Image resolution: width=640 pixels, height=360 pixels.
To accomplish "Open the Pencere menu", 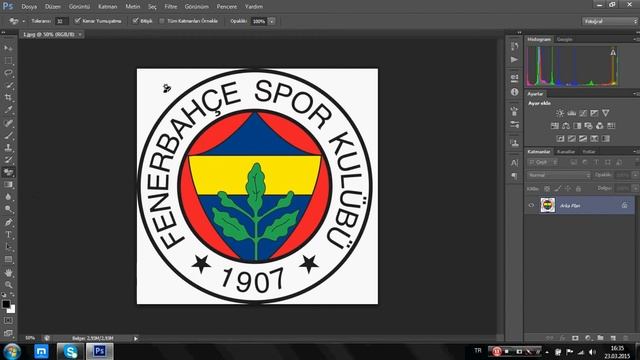I will coord(227,7).
